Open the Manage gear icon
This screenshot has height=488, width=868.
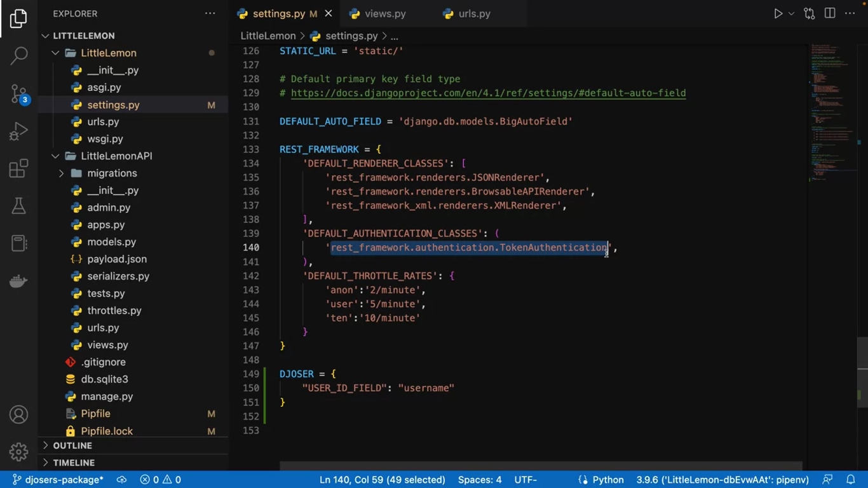19,452
